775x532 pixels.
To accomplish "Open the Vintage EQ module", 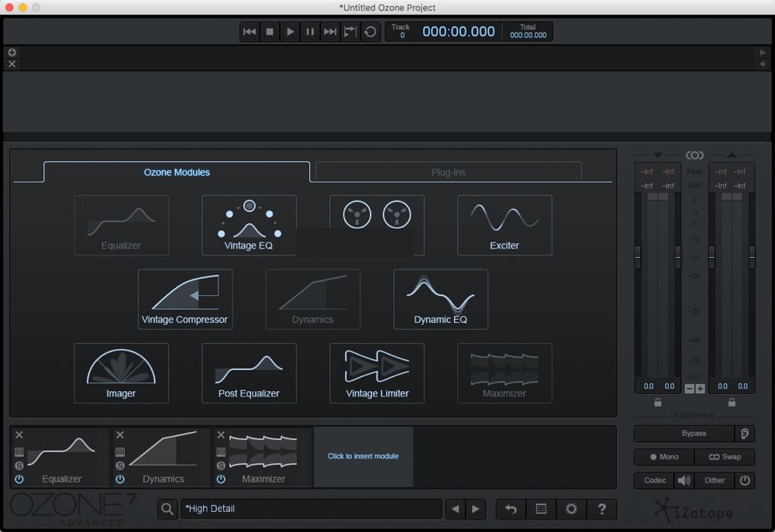I will (249, 225).
